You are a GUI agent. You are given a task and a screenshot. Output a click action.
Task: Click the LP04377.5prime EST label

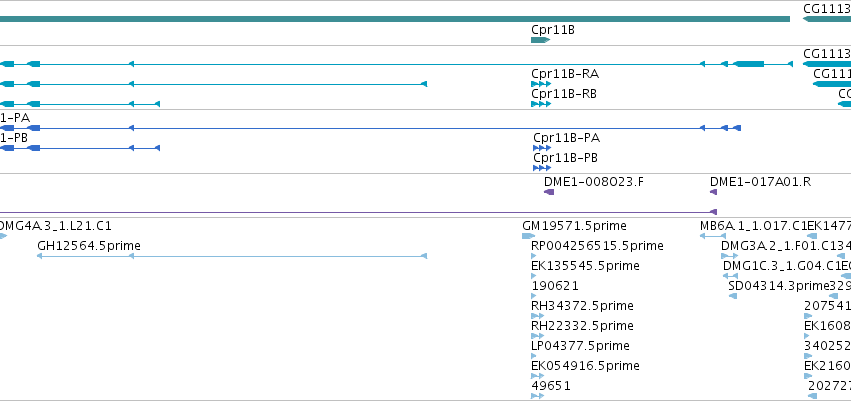pyautogui.click(x=581, y=346)
